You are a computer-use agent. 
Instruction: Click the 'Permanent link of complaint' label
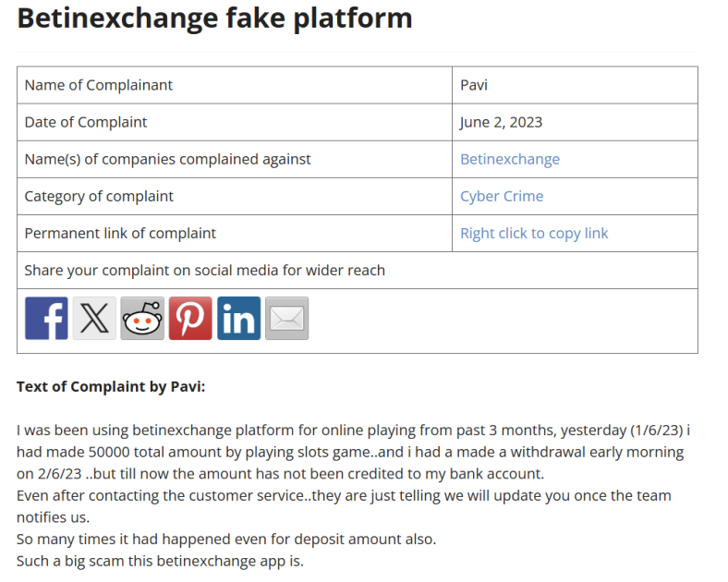click(120, 233)
